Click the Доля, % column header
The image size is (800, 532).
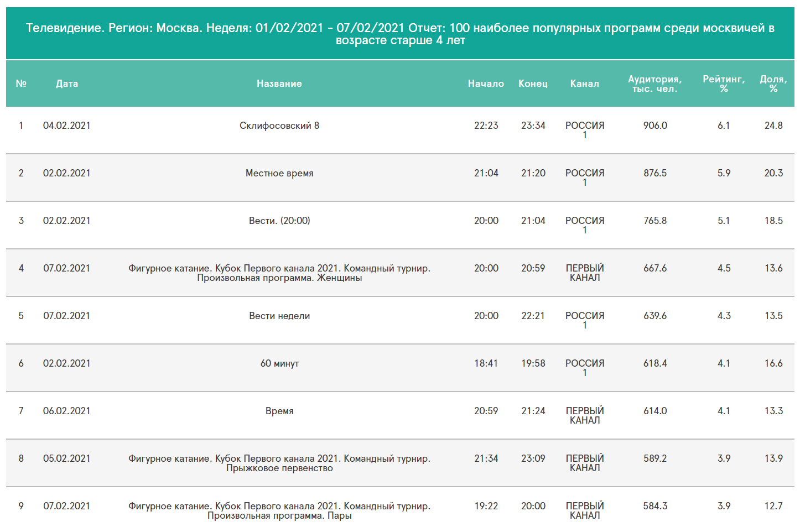[x=773, y=84]
